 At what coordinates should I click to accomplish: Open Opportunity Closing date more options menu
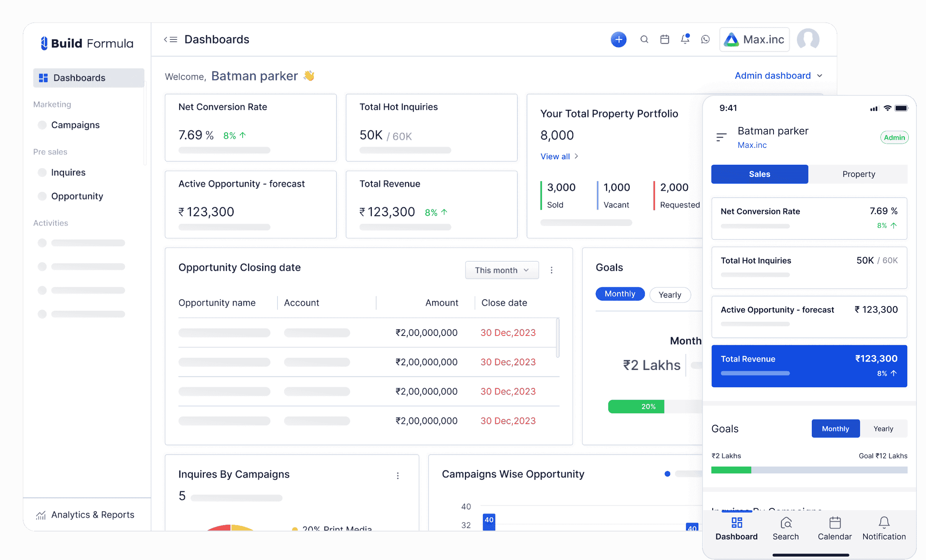click(x=552, y=270)
